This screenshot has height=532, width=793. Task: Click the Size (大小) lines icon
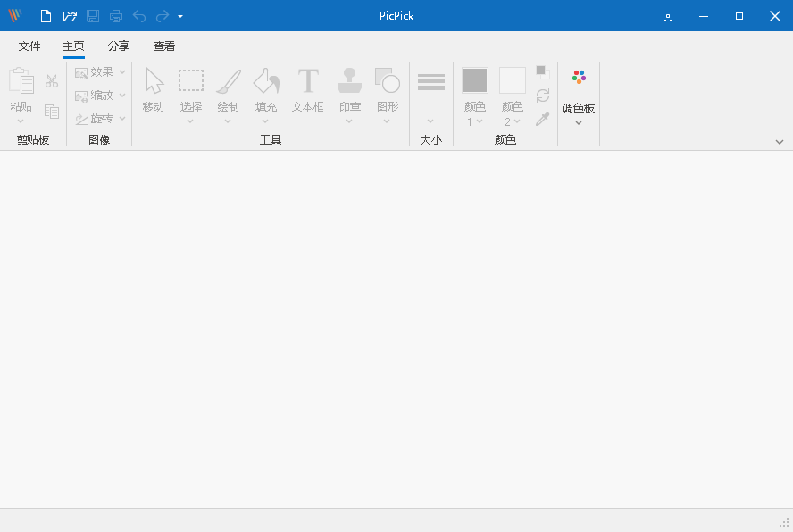click(431, 79)
